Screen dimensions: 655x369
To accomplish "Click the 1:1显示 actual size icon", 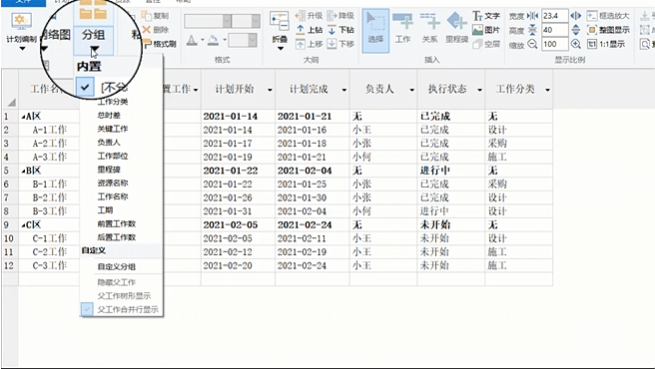I will 592,44.
